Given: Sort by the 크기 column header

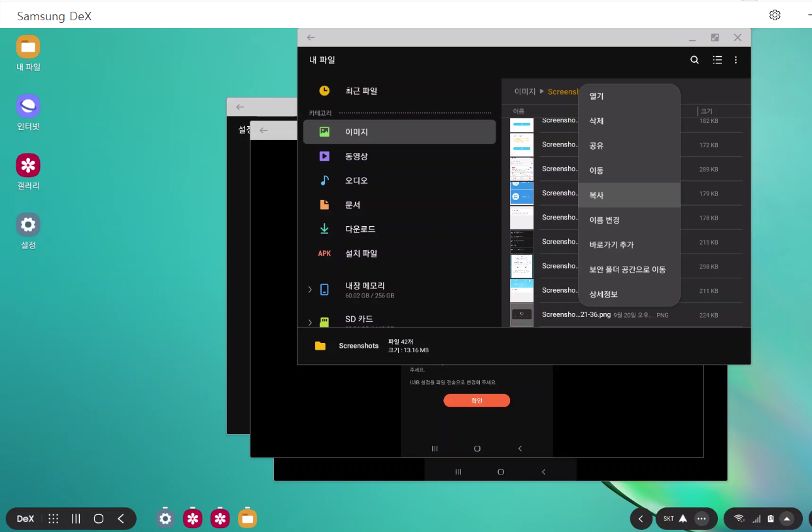Looking at the screenshot, I should point(706,111).
